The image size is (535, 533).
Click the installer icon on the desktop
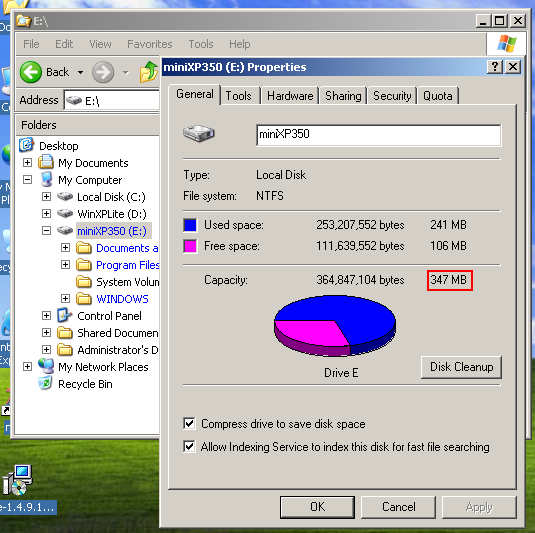click(x=17, y=480)
